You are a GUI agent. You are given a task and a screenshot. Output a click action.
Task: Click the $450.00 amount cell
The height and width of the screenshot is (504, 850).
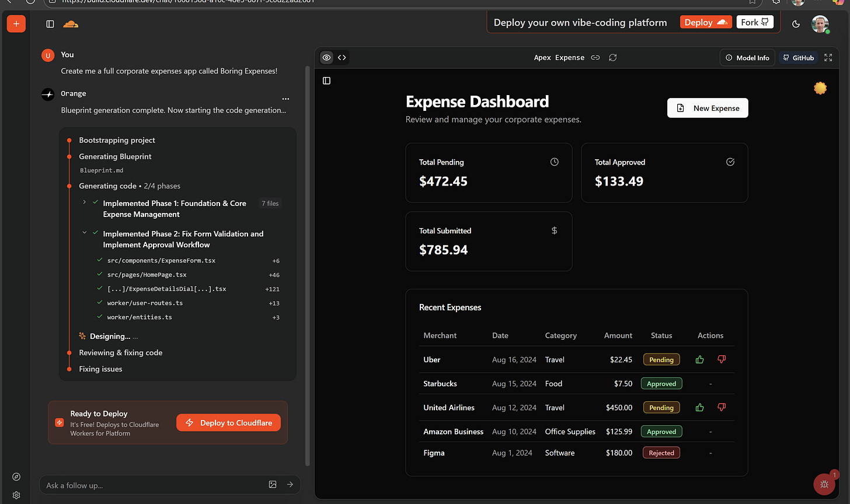click(619, 407)
